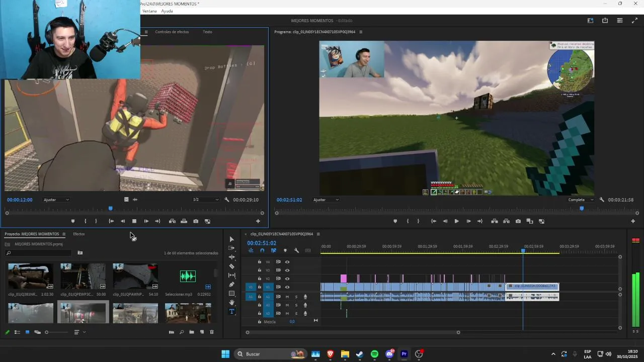Go to out point in Source monitor
This screenshot has height=362, width=644.
pyautogui.click(x=157, y=221)
